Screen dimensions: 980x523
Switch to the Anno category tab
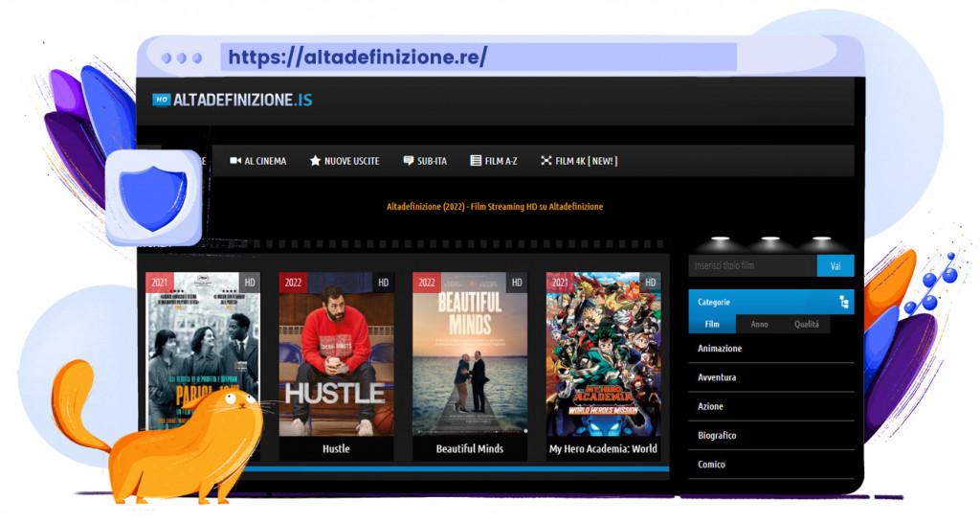759,324
